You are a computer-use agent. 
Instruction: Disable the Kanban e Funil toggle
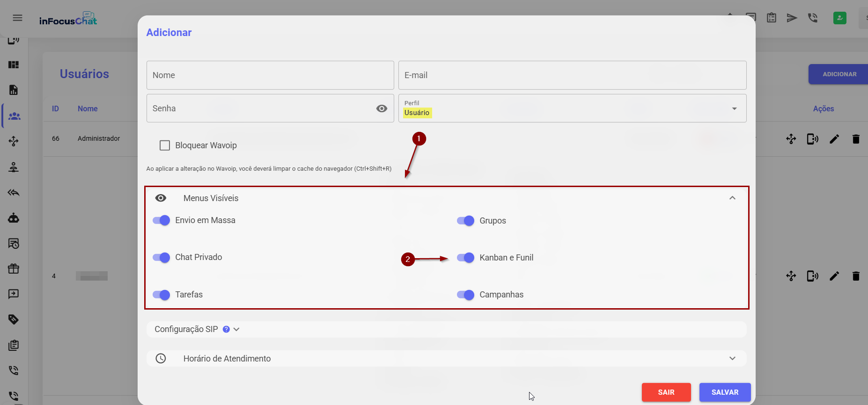tap(465, 258)
